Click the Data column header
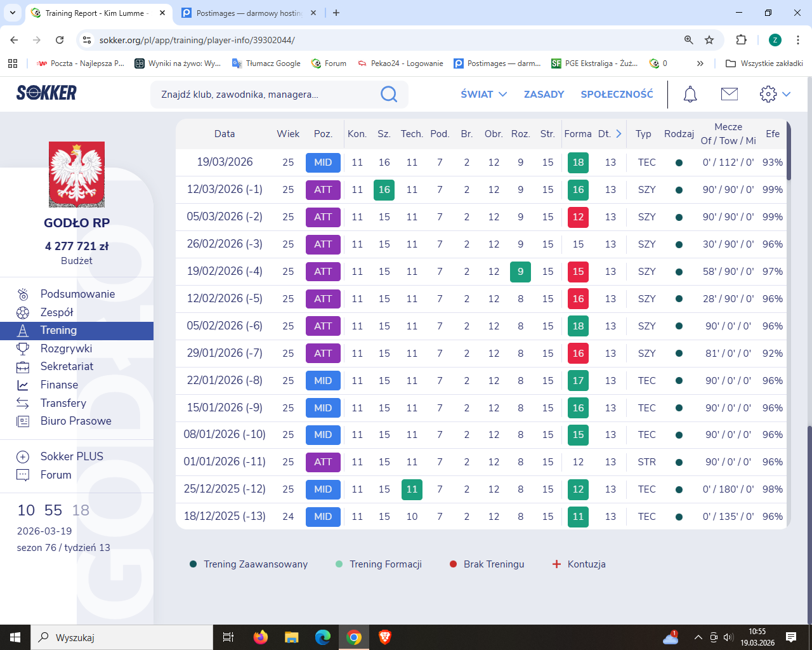 pyautogui.click(x=225, y=134)
